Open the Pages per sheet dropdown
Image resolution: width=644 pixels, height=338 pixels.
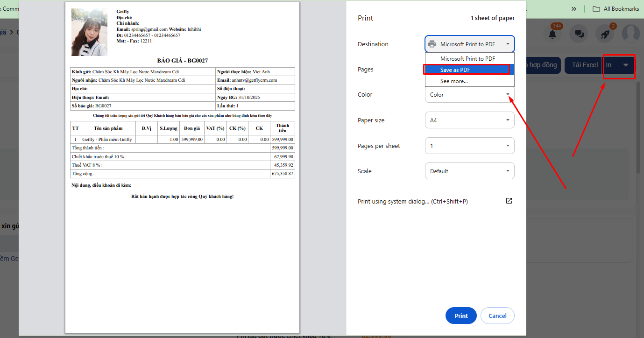[x=469, y=146]
